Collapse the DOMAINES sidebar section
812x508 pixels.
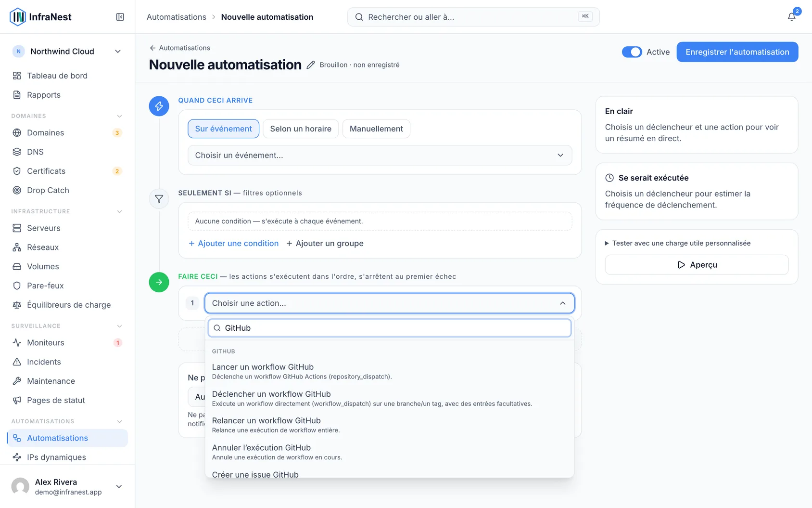[120, 116]
